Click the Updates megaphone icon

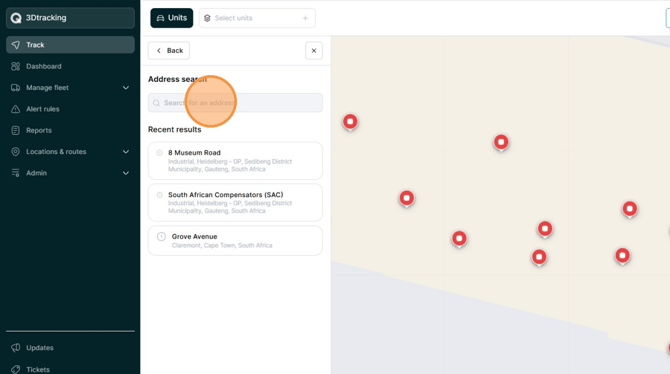[x=15, y=347]
